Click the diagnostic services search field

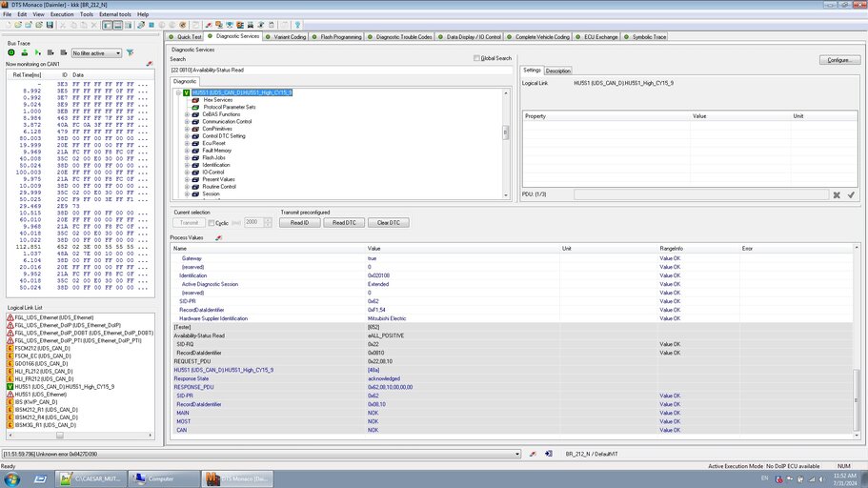340,71
